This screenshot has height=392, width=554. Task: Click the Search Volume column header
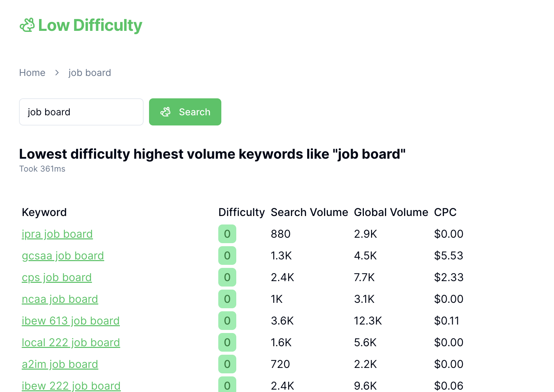point(309,212)
